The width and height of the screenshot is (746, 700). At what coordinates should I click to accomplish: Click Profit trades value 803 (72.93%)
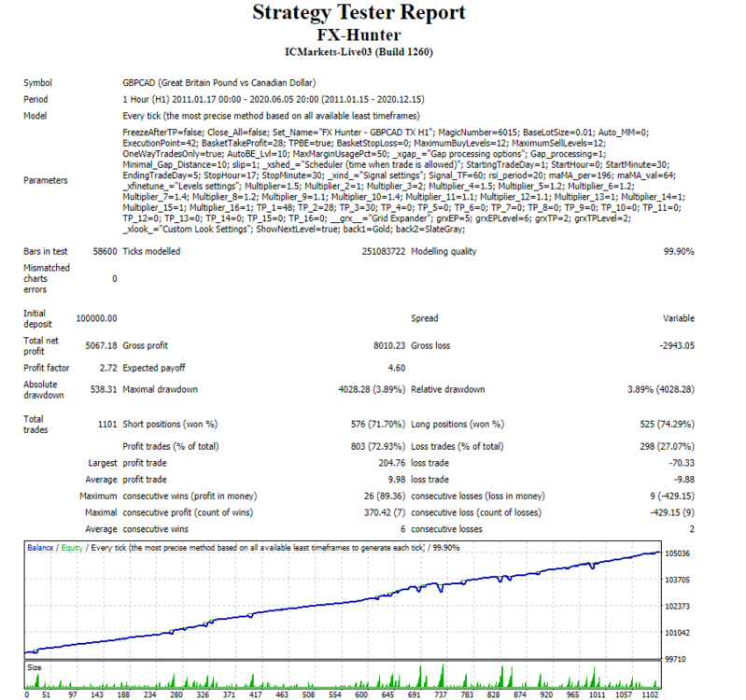pos(378,446)
